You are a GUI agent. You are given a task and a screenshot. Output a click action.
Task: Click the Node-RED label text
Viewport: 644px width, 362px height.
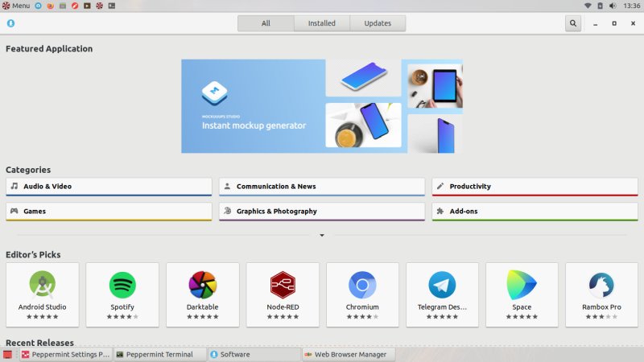tap(283, 307)
